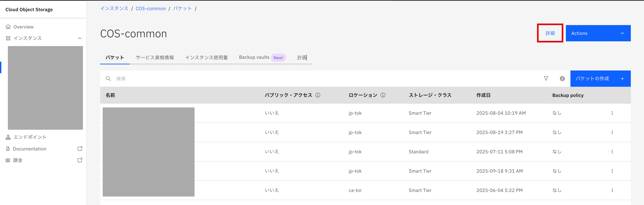This screenshot has width=644, height=205.
Task: Open table settings gear icon
Action: pyautogui.click(x=562, y=79)
